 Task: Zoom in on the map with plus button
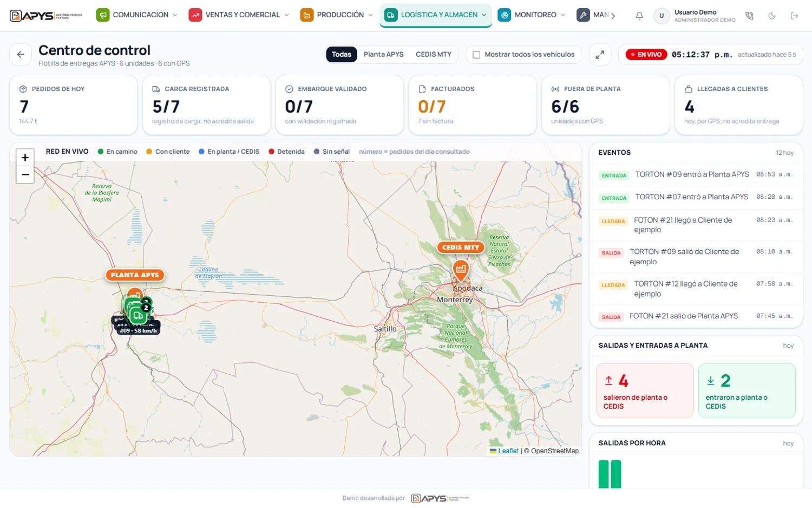pos(25,158)
